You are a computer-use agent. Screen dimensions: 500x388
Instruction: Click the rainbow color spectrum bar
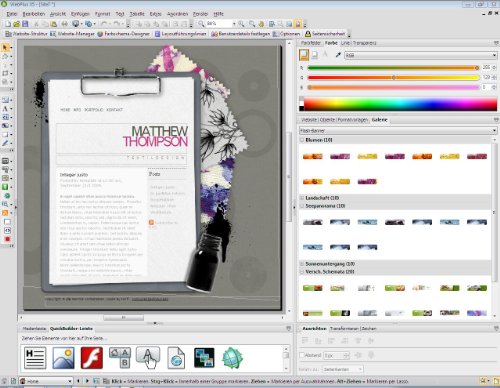(x=400, y=104)
